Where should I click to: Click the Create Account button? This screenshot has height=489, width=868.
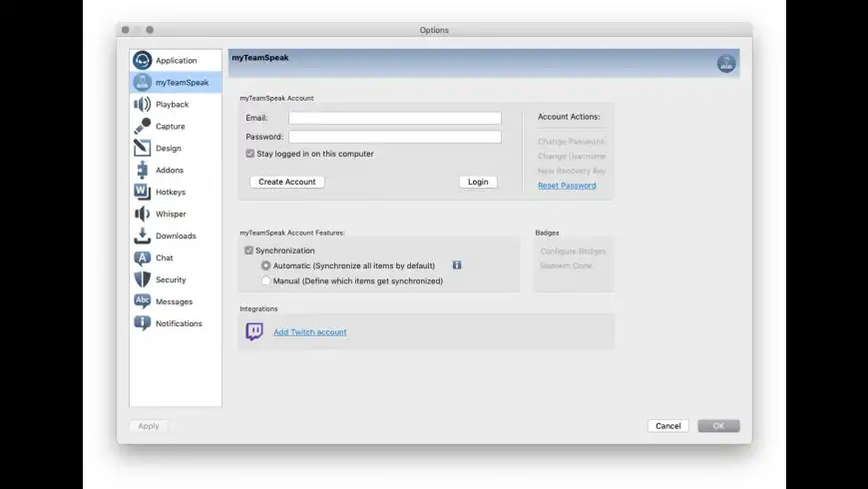(x=286, y=182)
